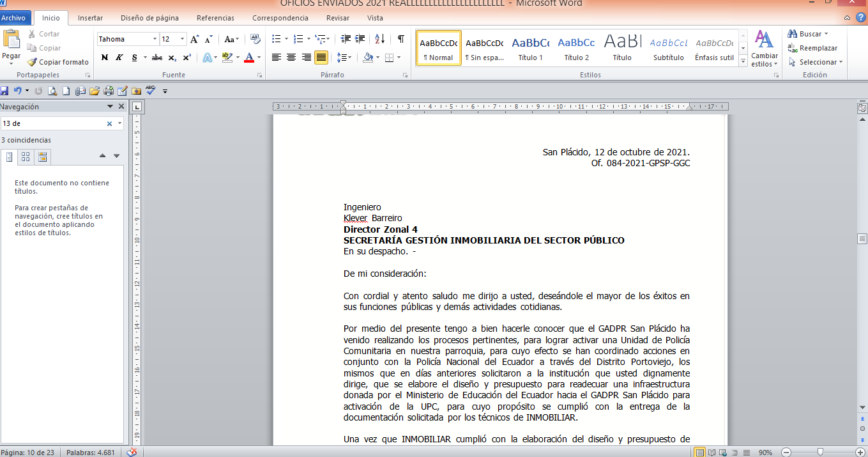Click the zoom slider handle in status bar

pyautogui.click(x=820, y=453)
